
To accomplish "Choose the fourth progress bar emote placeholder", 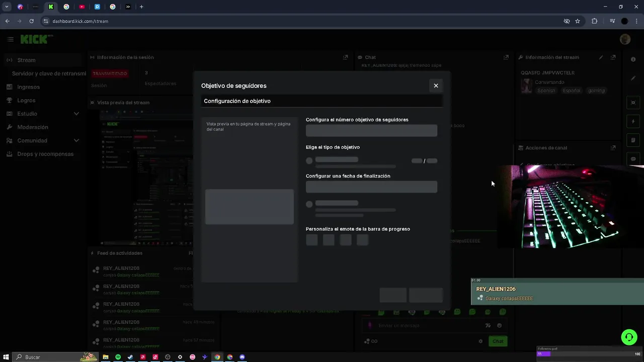I will click(x=362, y=240).
